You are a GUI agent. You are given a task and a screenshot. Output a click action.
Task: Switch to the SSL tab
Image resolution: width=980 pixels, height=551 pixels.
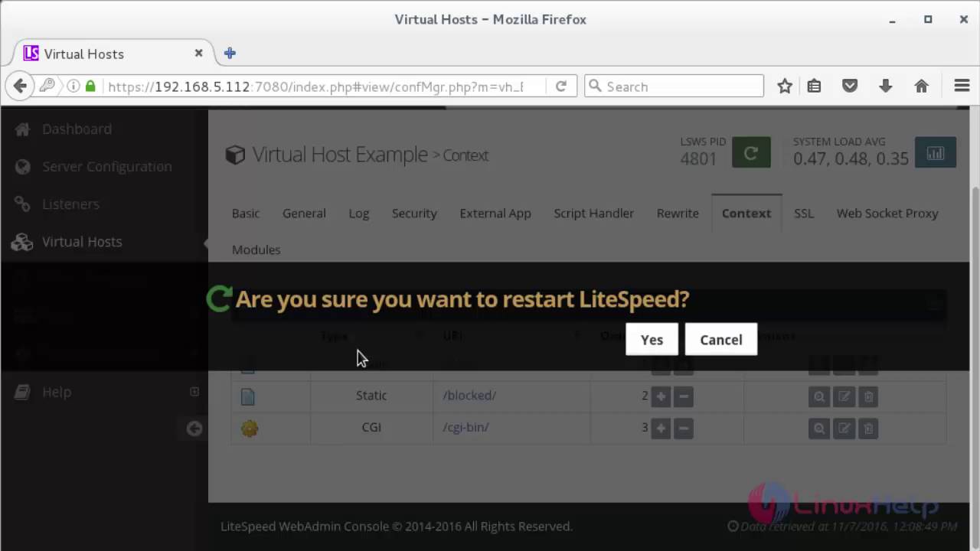click(x=804, y=214)
